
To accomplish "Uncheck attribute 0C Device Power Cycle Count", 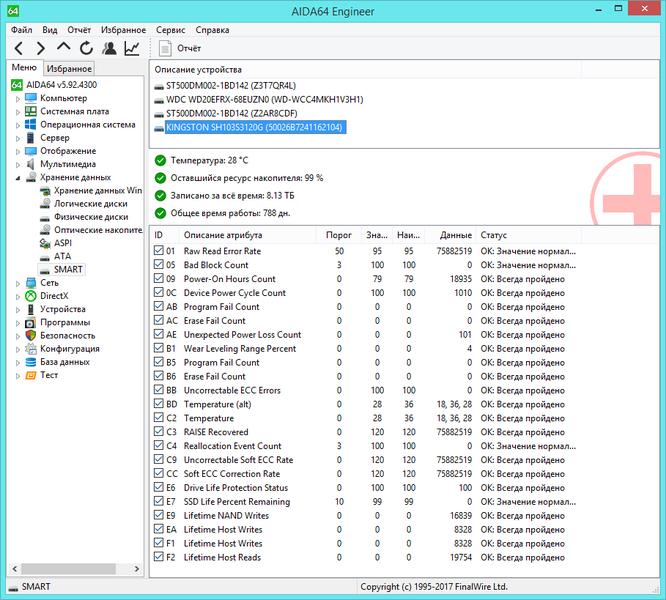I will 159,292.
